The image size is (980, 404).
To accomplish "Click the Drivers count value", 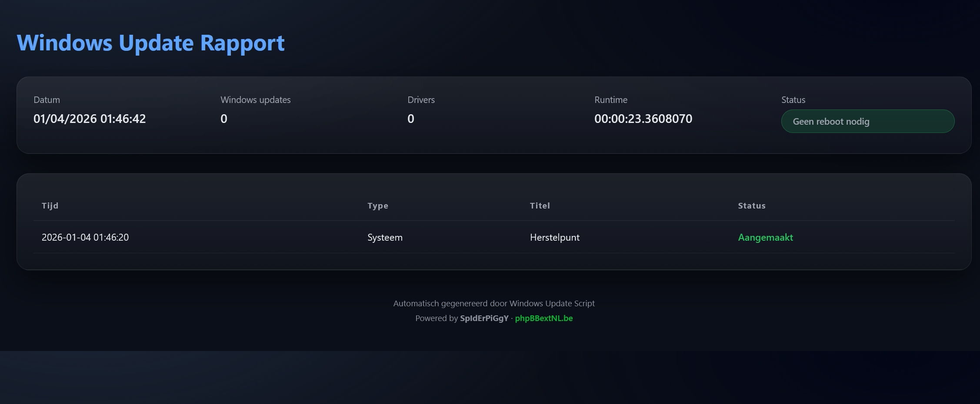I will pyautogui.click(x=410, y=119).
